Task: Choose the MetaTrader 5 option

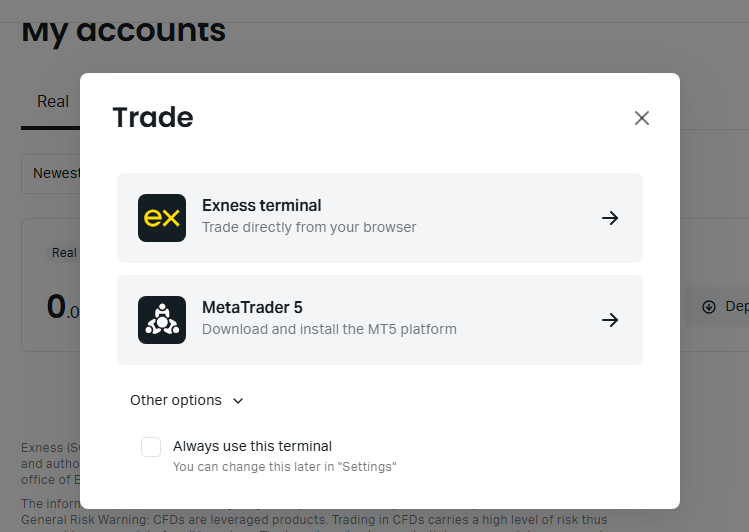Action: click(380, 320)
